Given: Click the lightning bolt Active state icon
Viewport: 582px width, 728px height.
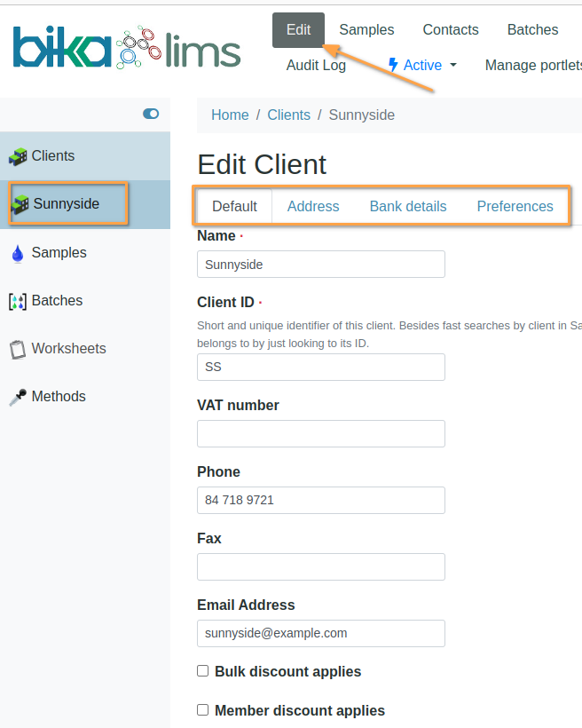Looking at the screenshot, I should (x=393, y=65).
